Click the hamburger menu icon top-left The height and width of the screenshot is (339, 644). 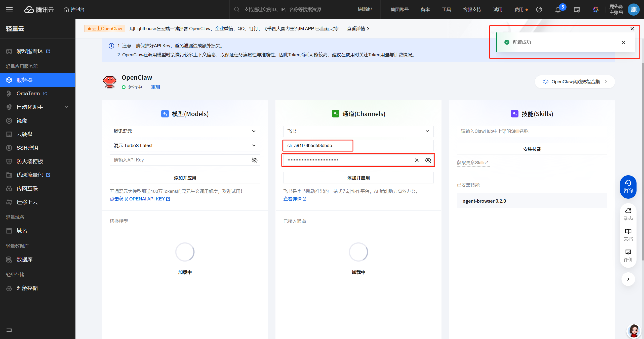(x=9, y=10)
